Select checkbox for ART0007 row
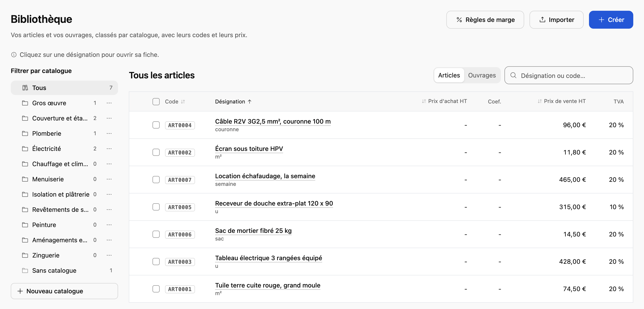The width and height of the screenshot is (644, 309). tap(156, 180)
